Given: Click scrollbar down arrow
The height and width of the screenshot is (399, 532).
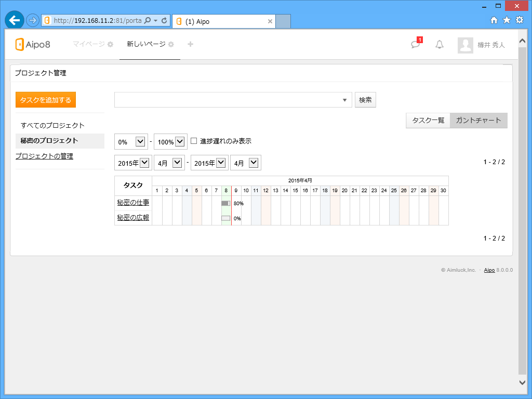Looking at the screenshot, I should [523, 382].
